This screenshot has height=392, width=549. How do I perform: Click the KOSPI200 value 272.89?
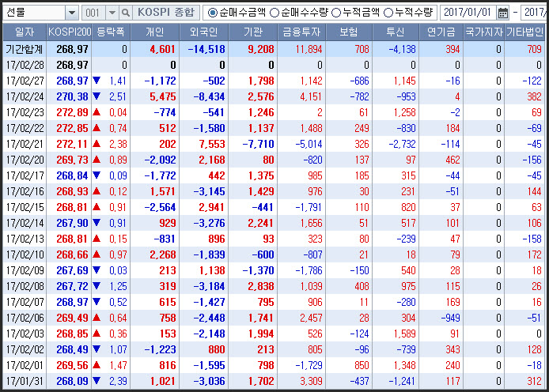click(72, 112)
